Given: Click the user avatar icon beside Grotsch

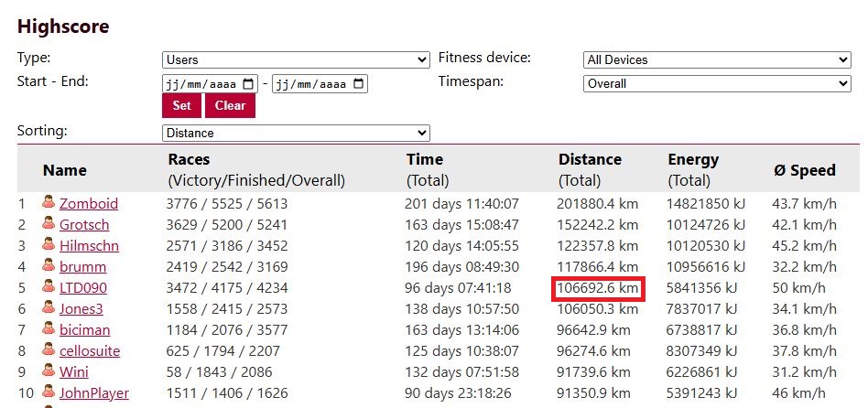Looking at the screenshot, I should click(49, 223).
